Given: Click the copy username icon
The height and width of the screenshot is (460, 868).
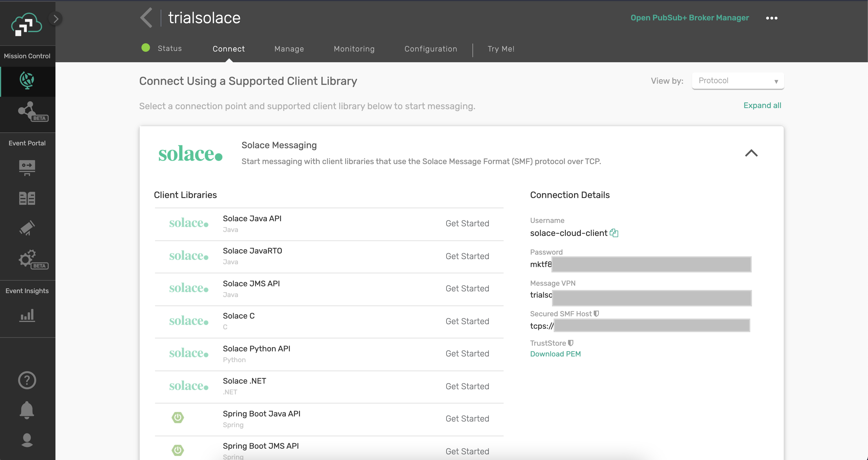Looking at the screenshot, I should click(614, 233).
